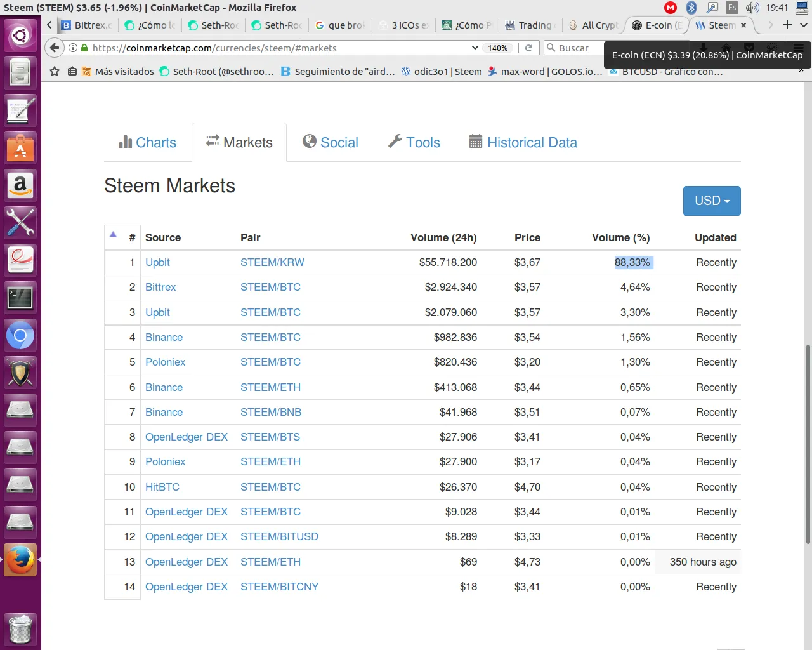Click the secure padlock icon in URL bar
Image resolution: width=812 pixels, height=650 pixels.
tap(84, 48)
